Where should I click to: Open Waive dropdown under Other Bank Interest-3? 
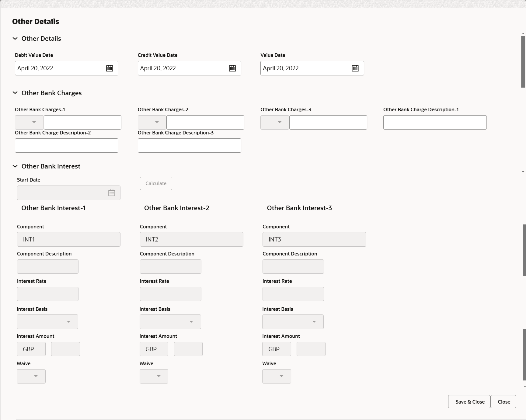pyautogui.click(x=277, y=376)
